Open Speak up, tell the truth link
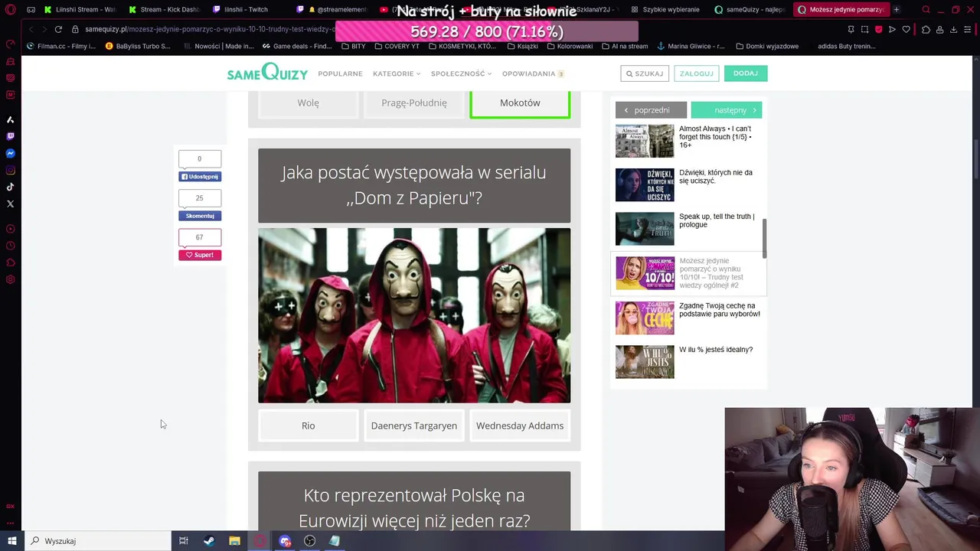 click(x=717, y=220)
